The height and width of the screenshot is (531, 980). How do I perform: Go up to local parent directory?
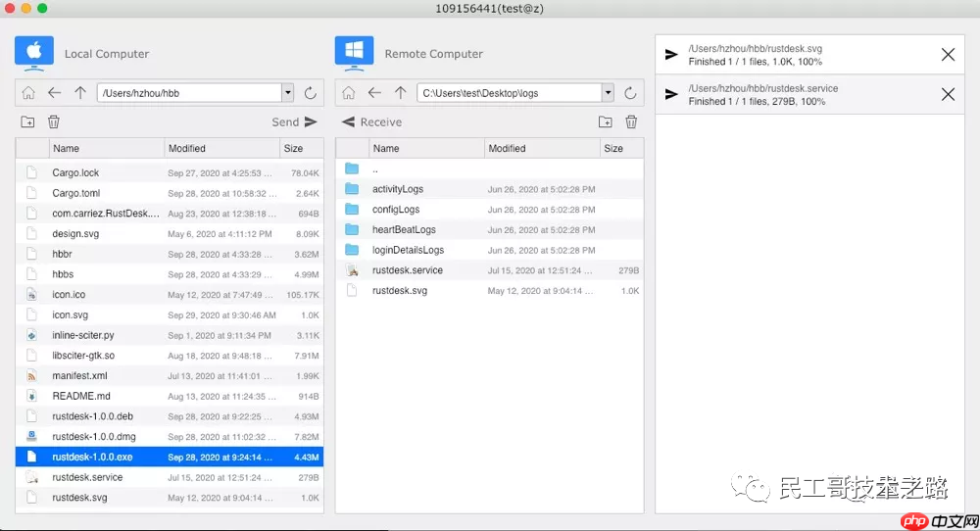pos(80,93)
